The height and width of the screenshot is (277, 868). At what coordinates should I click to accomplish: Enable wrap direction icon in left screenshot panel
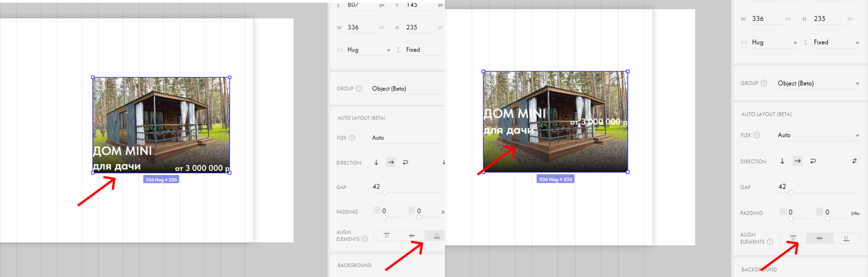click(406, 162)
